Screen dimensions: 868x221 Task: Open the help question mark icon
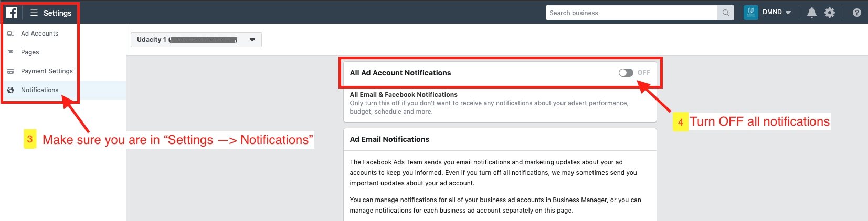pos(857,13)
